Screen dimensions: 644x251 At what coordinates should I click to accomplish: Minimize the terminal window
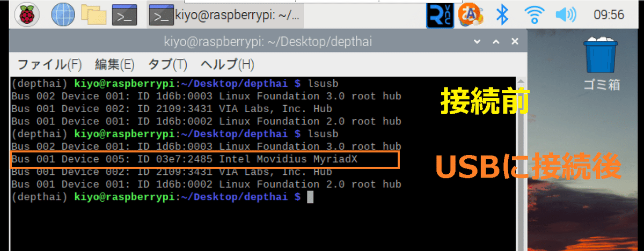click(477, 42)
